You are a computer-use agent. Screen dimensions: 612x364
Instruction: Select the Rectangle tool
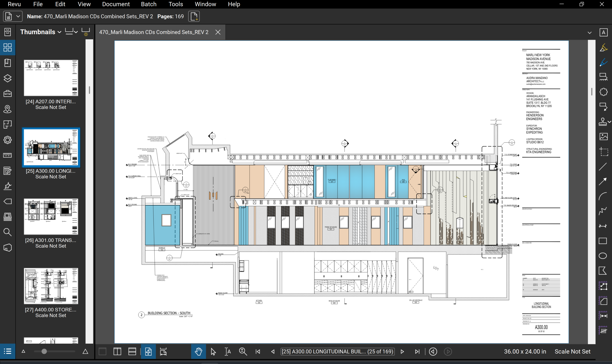(x=603, y=241)
